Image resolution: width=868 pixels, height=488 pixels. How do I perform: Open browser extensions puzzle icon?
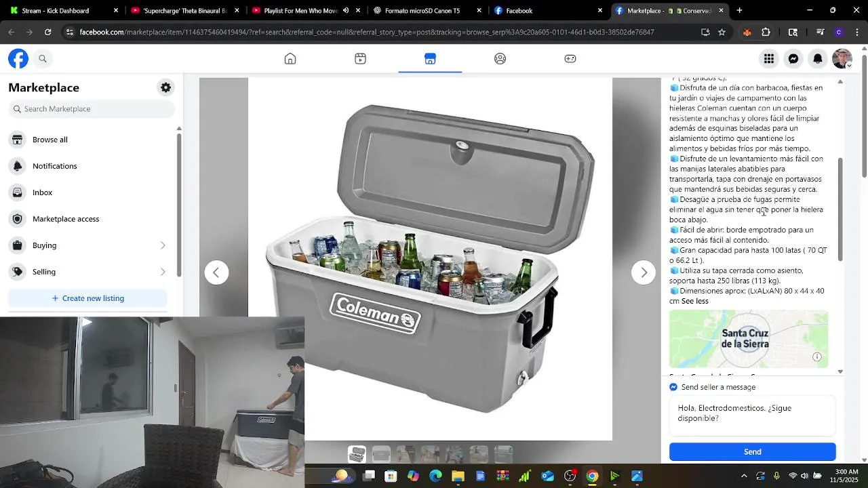[x=766, y=32]
